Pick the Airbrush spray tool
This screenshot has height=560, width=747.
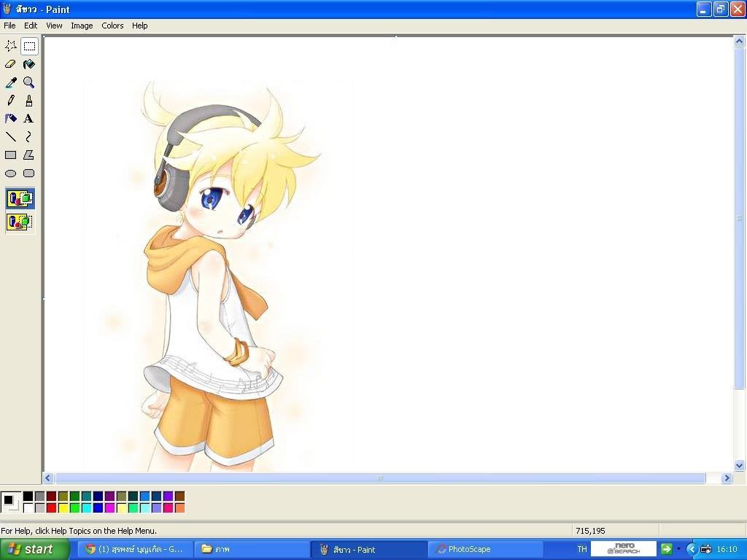click(x=10, y=119)
